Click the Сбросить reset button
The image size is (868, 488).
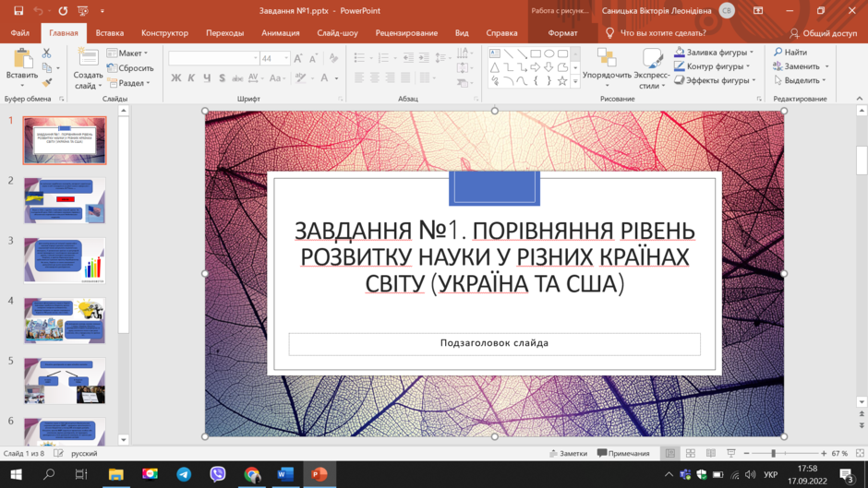coord(130,68)
